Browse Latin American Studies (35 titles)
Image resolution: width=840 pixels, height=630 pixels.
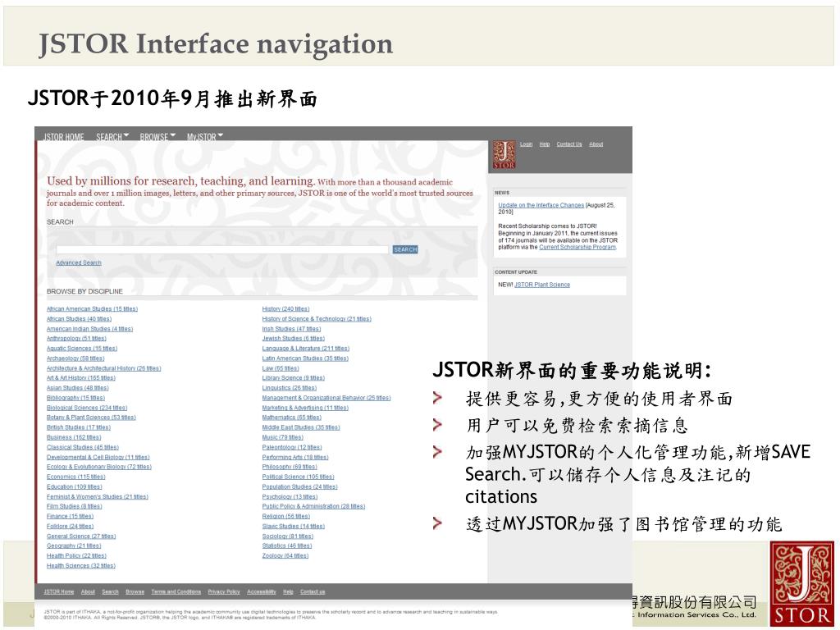(305, 358)
